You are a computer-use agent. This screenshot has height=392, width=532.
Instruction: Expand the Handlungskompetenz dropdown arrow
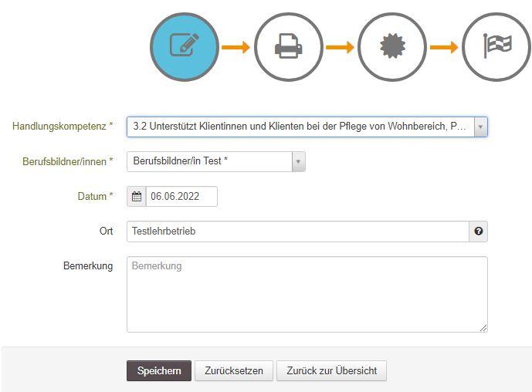(480, 127)
